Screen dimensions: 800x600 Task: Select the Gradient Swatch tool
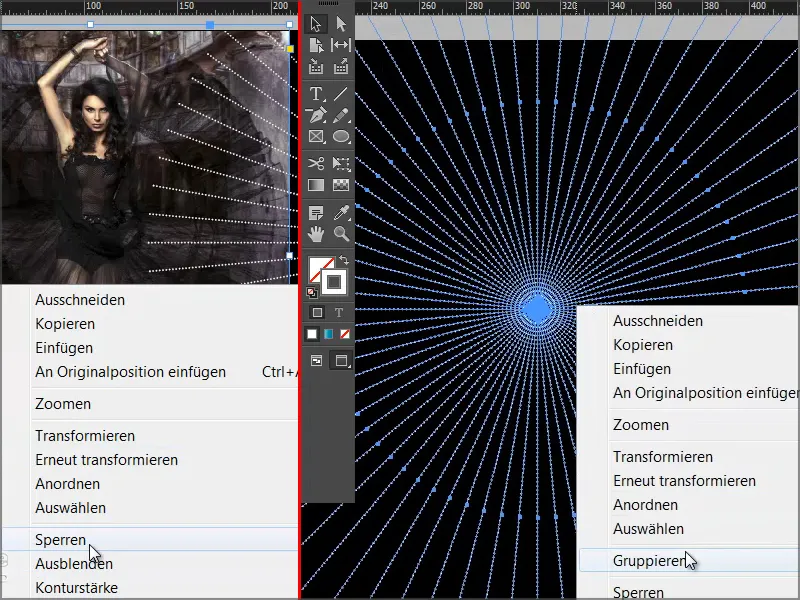[x=316, y=185]
